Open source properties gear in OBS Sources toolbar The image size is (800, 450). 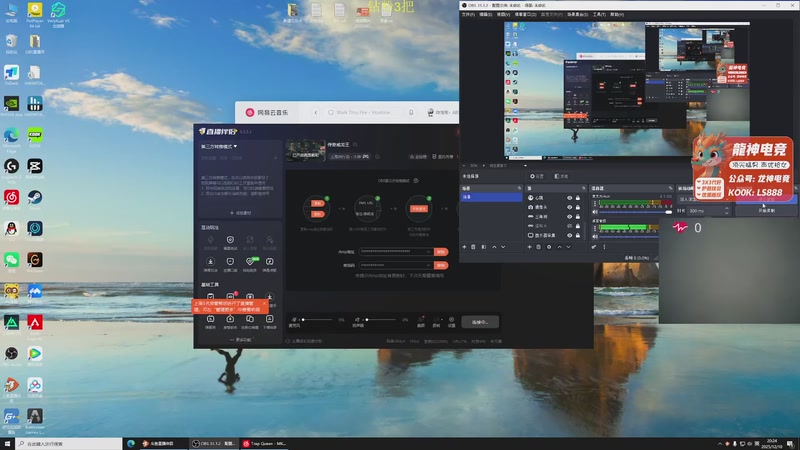click(x=549, y=247)
